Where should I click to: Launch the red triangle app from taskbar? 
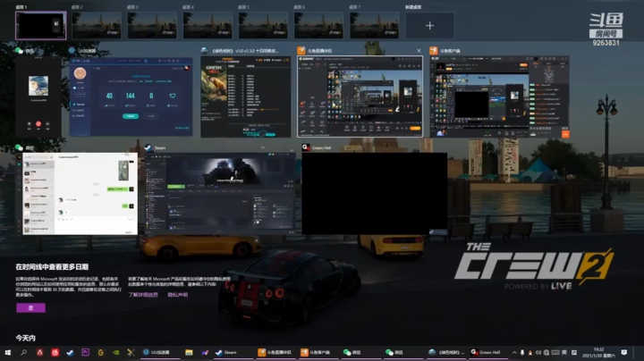point(40,352)
